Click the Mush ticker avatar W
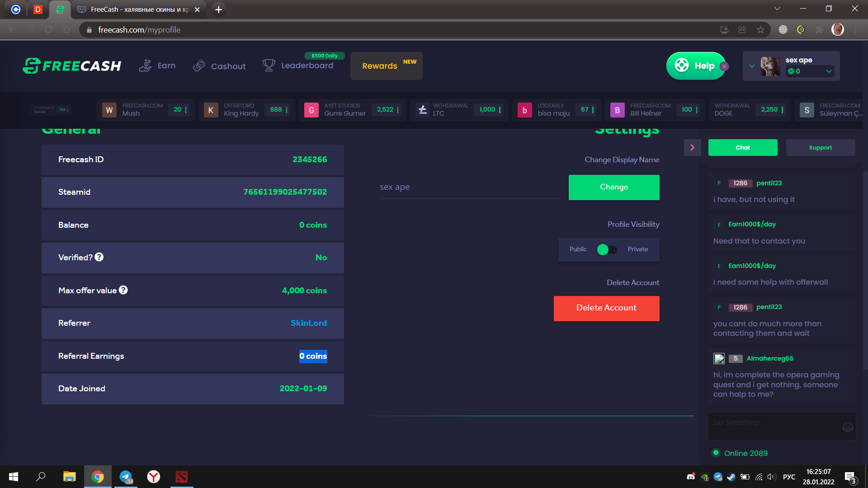The height and width of the screenshot is (488, 868). pyautogui.click(x=109, y=110)
